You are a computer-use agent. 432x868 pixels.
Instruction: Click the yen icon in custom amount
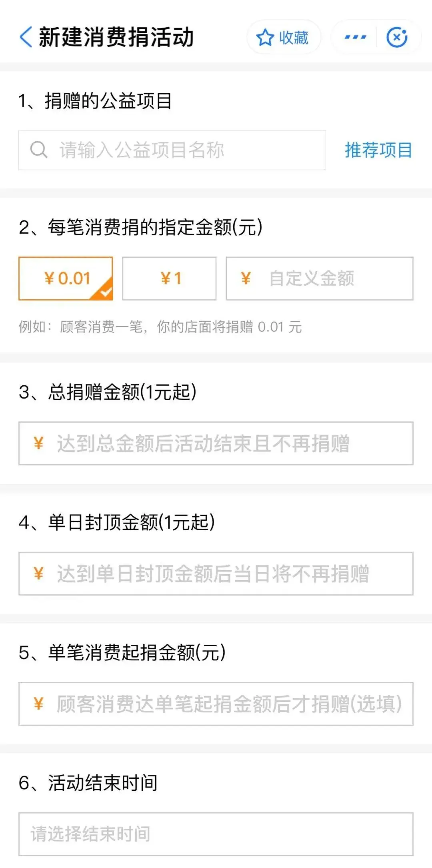click(x=246, y=279)
